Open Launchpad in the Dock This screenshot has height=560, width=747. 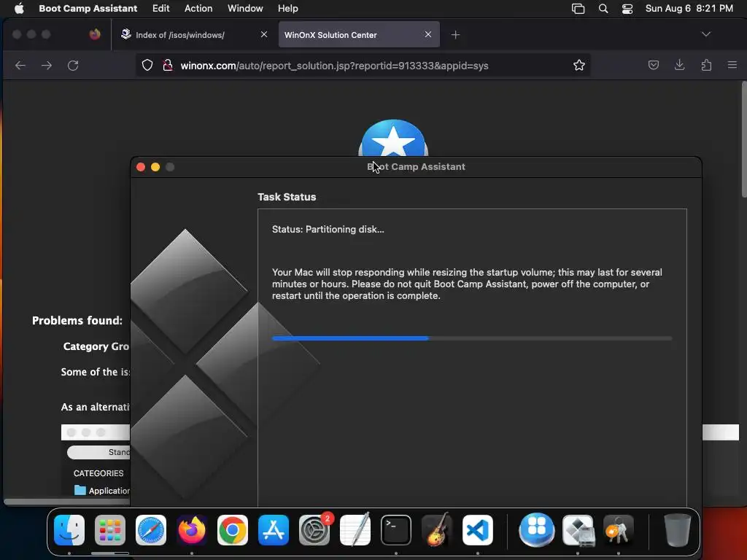[110, 529]
